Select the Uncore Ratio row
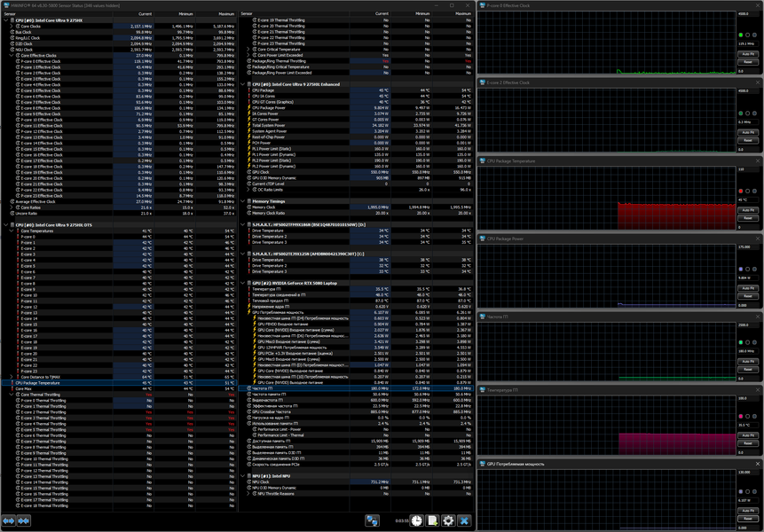 [119, 213]
